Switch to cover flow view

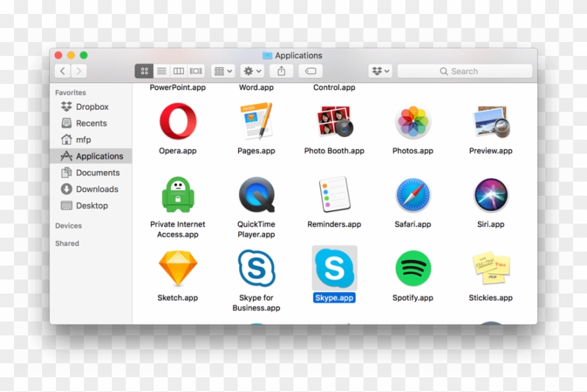(196, 71)
